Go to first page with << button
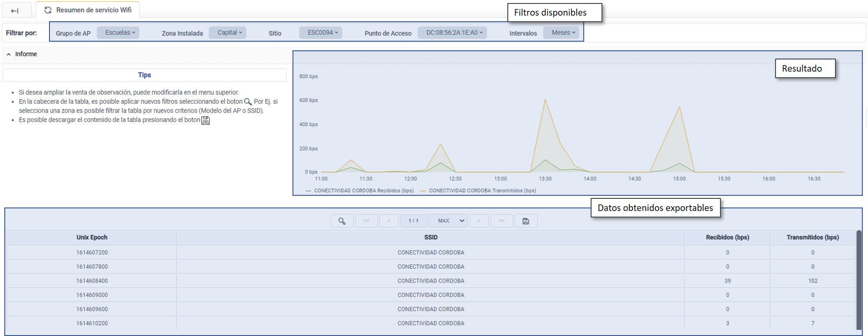Image resolution: width=868 pixels, height=336 pixels. pyautogui.click(x=366, y=221)
